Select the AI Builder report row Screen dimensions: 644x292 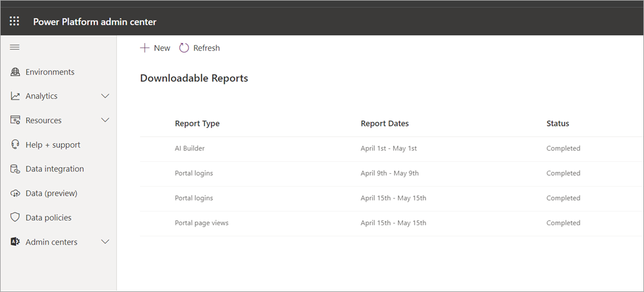coord(392,148)
